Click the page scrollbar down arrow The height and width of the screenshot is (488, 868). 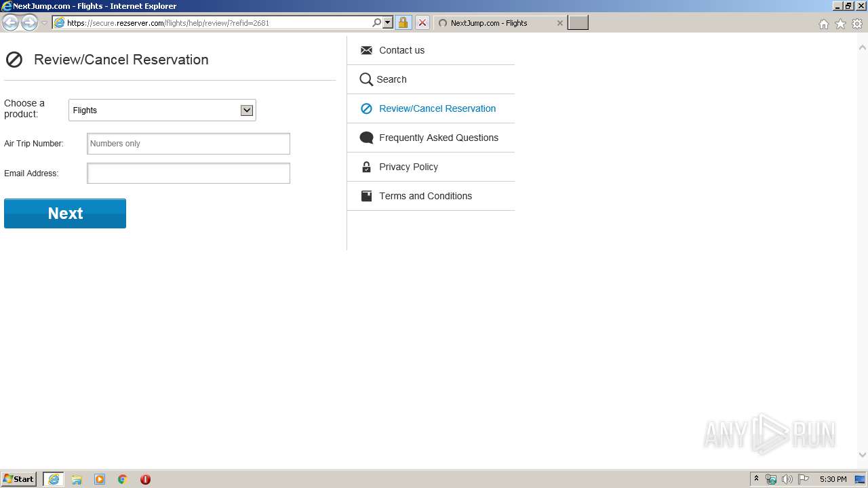point(863,455)
